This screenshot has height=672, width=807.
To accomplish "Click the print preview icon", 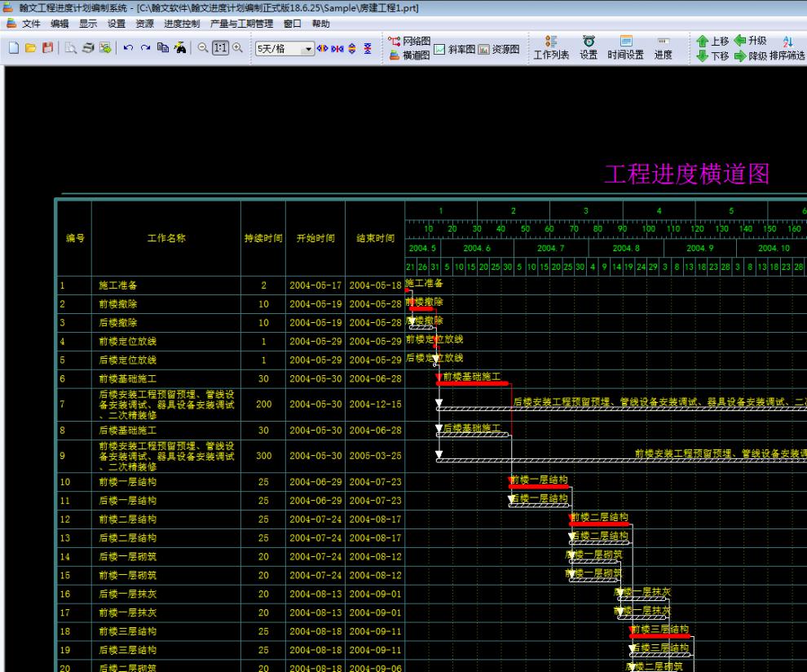I will tap(69, 49).
